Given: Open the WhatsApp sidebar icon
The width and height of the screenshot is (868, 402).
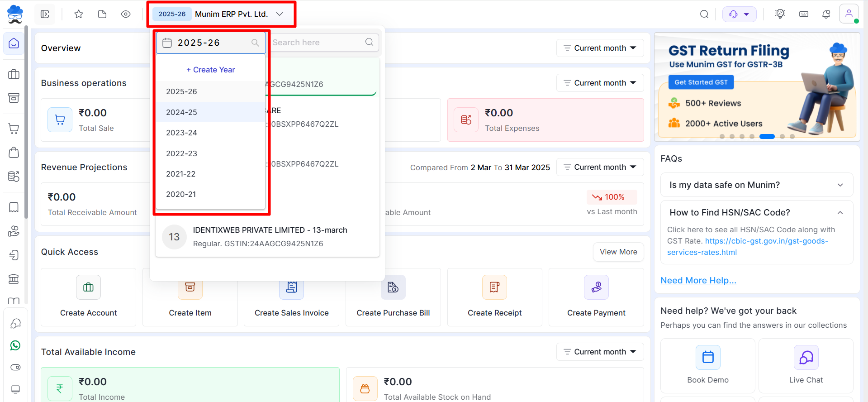Looking at the screenshot, I should click(15, 345).
